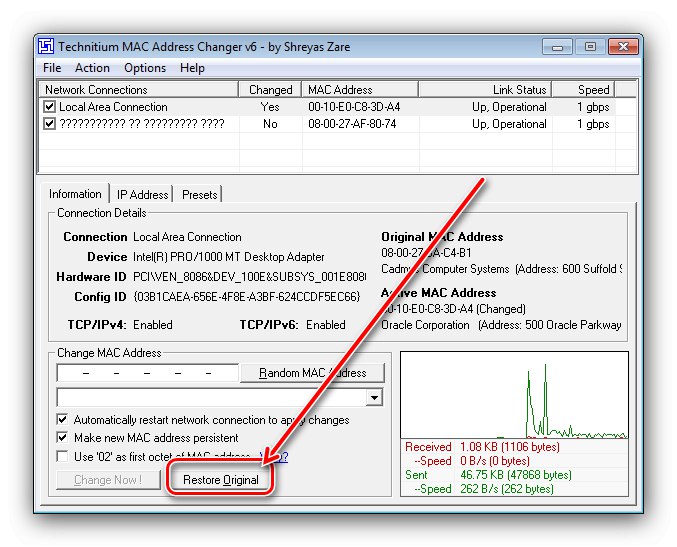Minimize the Technitium window

click(557, 47)
